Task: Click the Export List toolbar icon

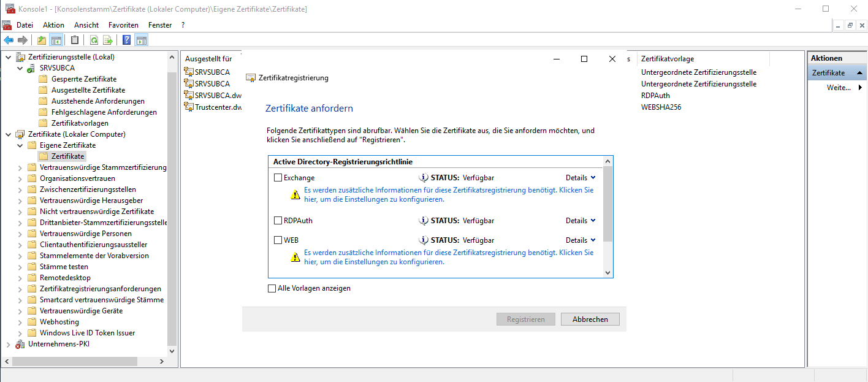Action: coord(108,40)
